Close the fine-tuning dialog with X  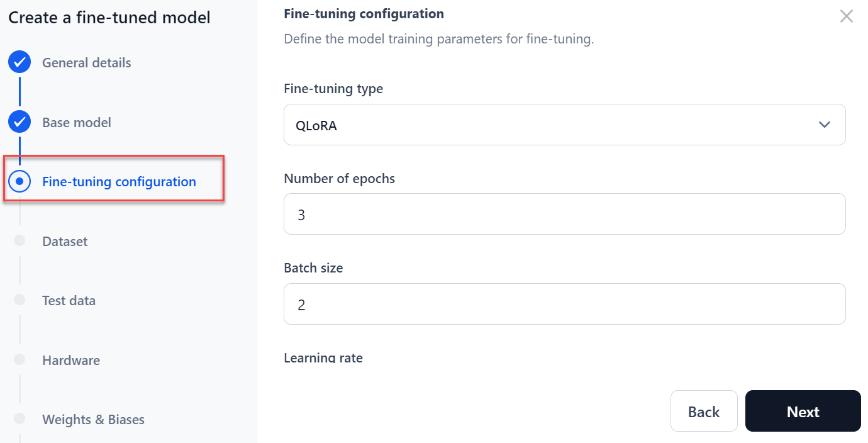point(847,16)
